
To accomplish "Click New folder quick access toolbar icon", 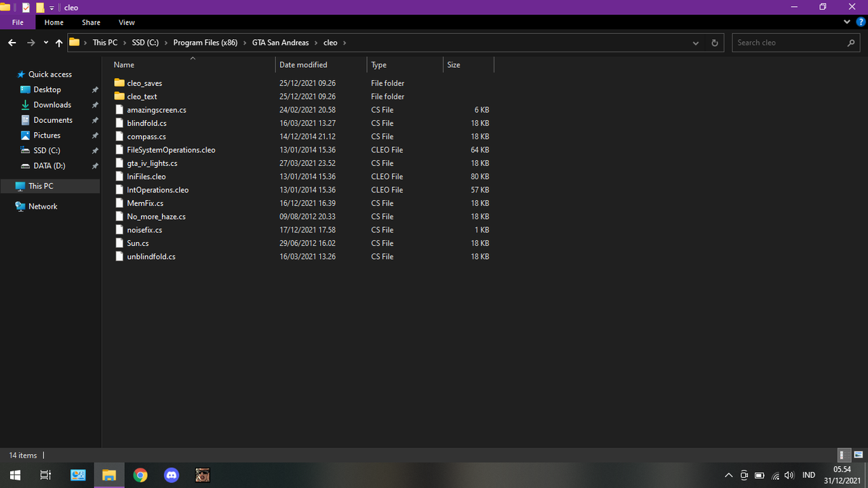I will click(40, 7).
